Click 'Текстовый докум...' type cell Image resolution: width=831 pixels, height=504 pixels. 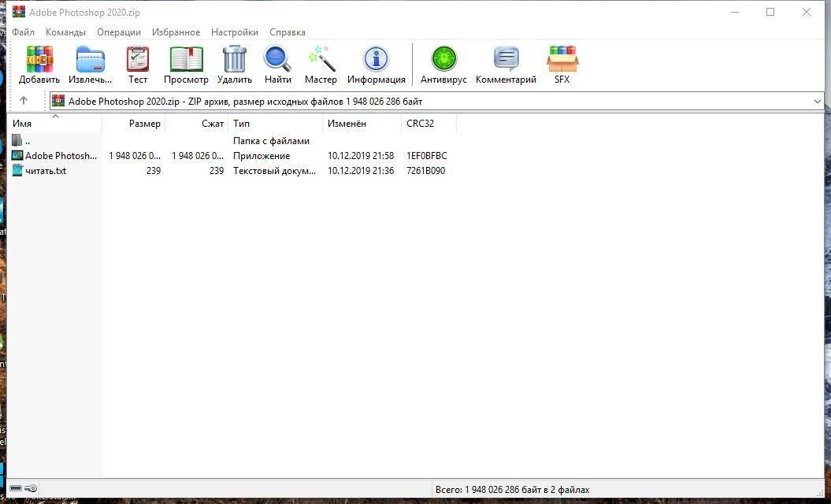tap(275, 171)
